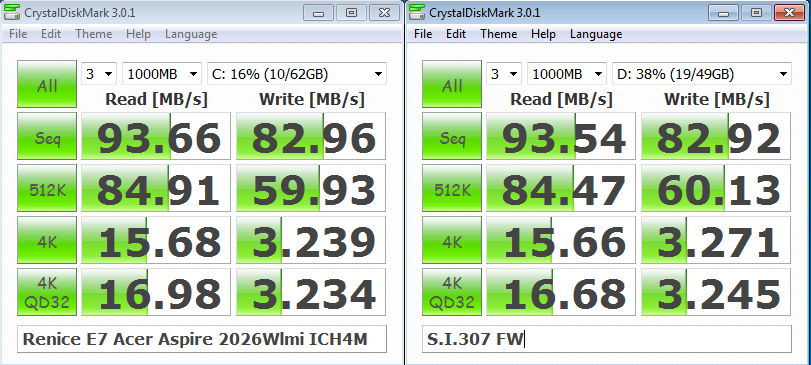This screenshot has height=365, width=811.
Task: Select the 84.91 512K read result
Action: click(156, 188)
